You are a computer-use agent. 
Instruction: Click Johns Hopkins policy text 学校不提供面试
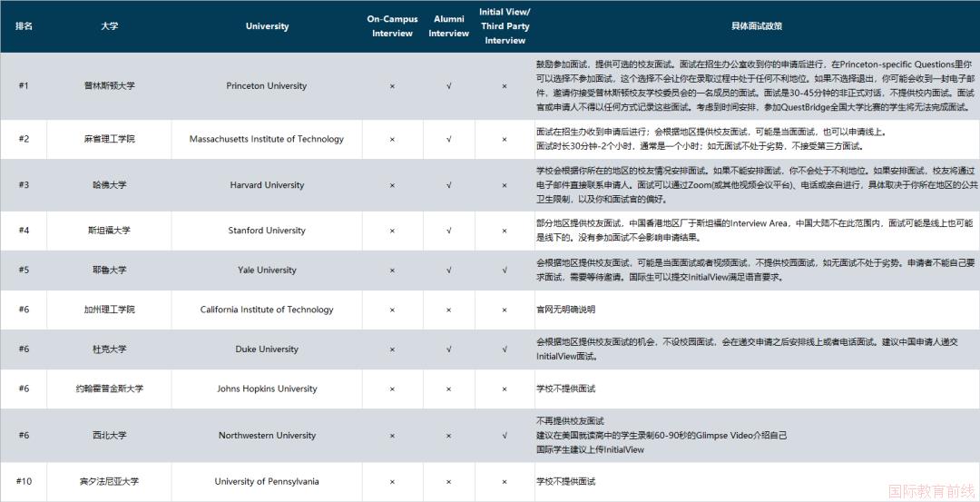pos(565,389)
